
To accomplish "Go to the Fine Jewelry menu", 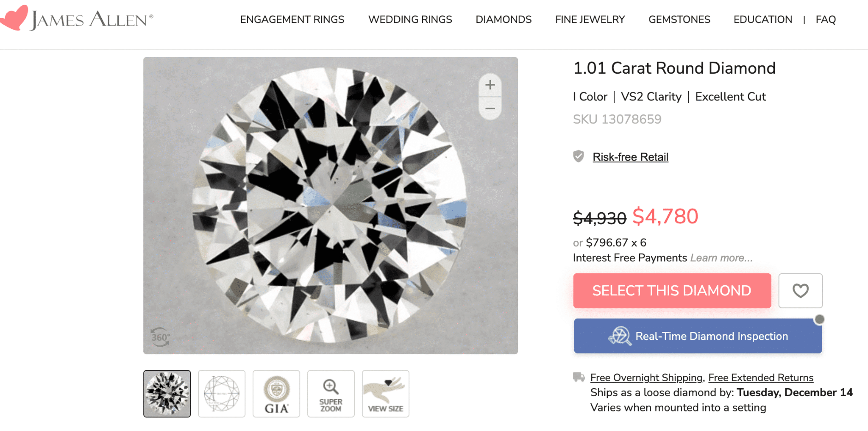I will (x=590, y=19).
